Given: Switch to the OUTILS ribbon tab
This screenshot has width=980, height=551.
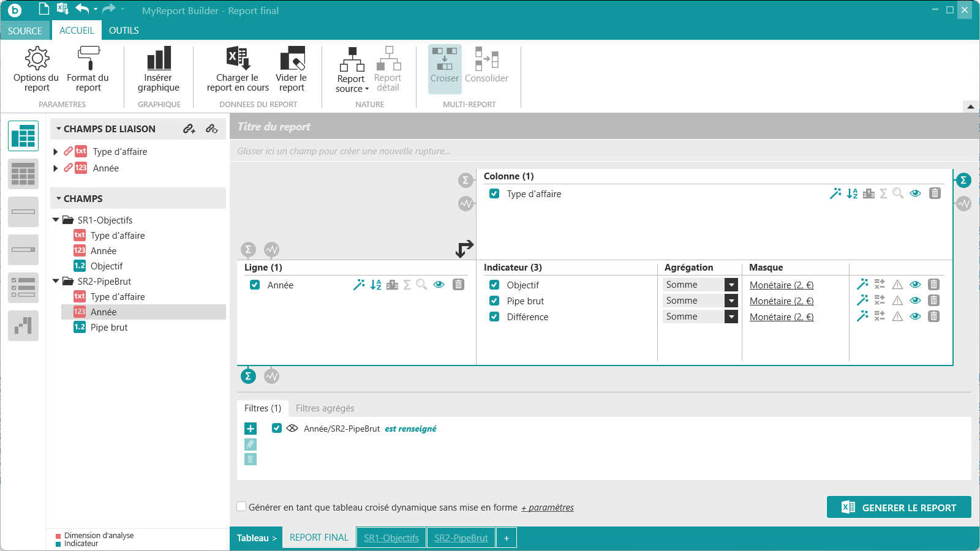Looking at the screenshot, I should coord(124,31).
